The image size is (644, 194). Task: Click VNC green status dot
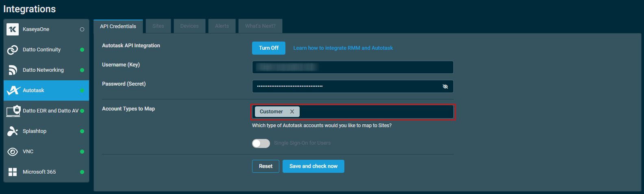82,152
